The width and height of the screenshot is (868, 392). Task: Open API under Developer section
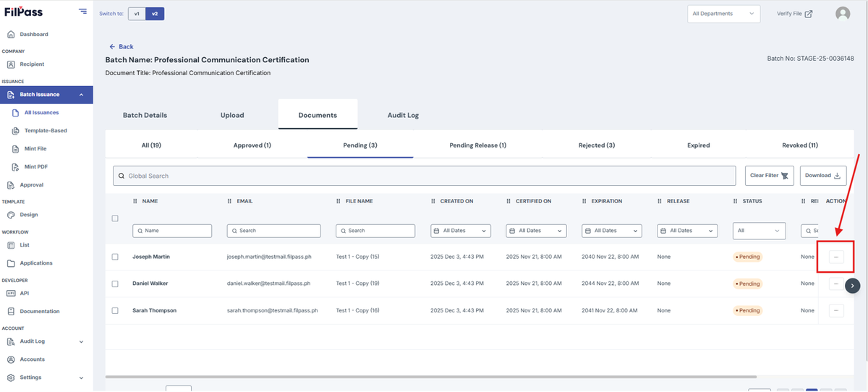[24, 294]
